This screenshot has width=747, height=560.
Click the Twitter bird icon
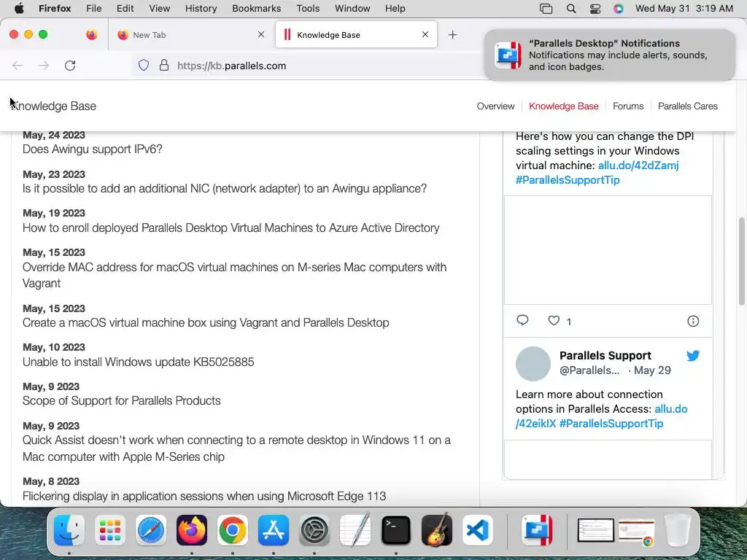coord(693,355)
